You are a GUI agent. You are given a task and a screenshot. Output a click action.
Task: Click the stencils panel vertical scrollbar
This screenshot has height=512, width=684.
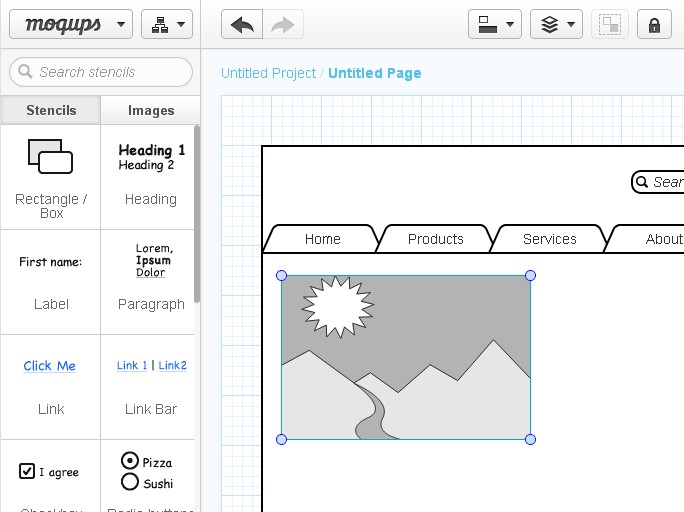pos(197,214)
